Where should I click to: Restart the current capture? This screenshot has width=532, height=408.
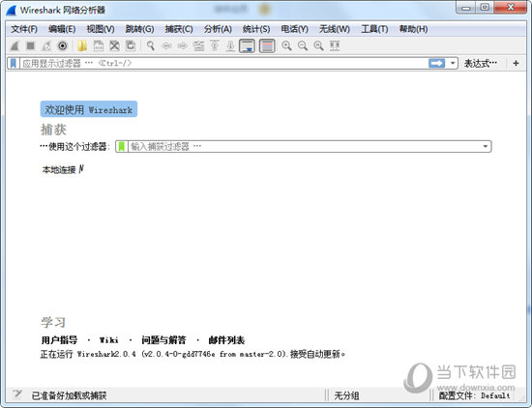46,45
